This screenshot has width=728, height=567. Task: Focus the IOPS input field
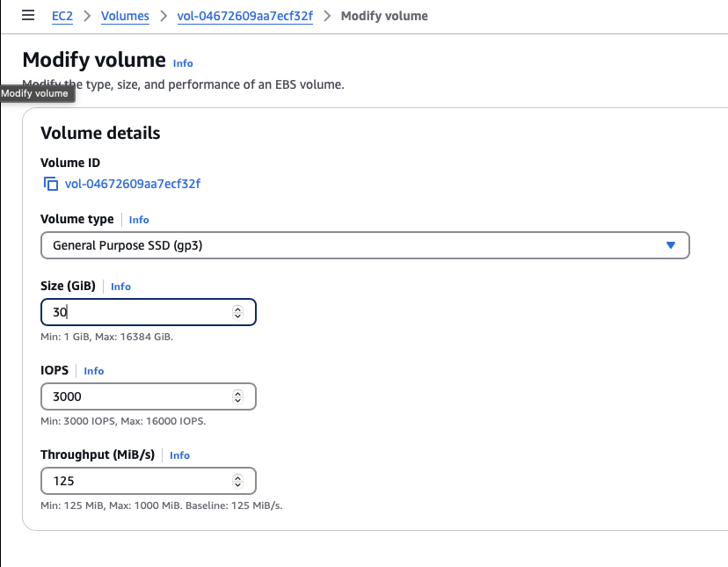136,396
